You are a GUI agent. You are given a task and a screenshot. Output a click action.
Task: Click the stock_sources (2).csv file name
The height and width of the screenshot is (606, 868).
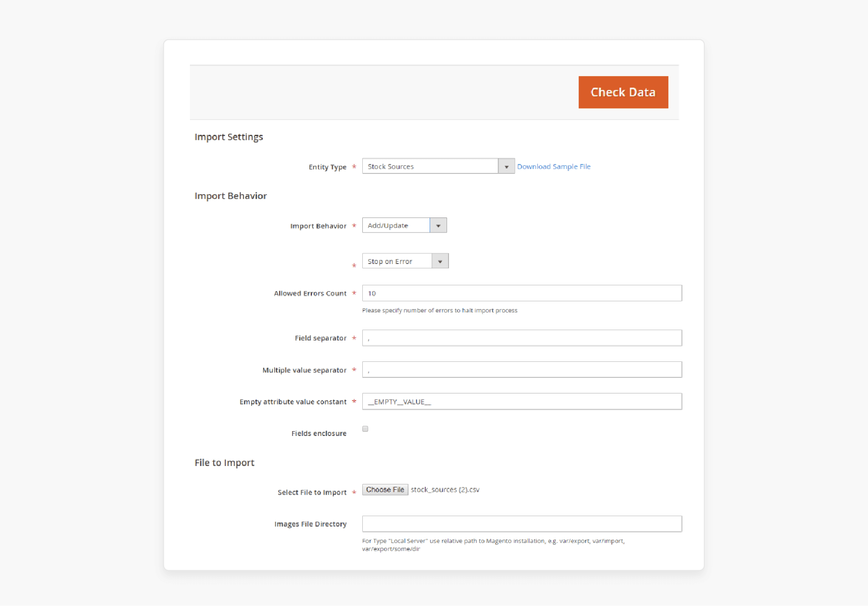click(x=445, y=490)
